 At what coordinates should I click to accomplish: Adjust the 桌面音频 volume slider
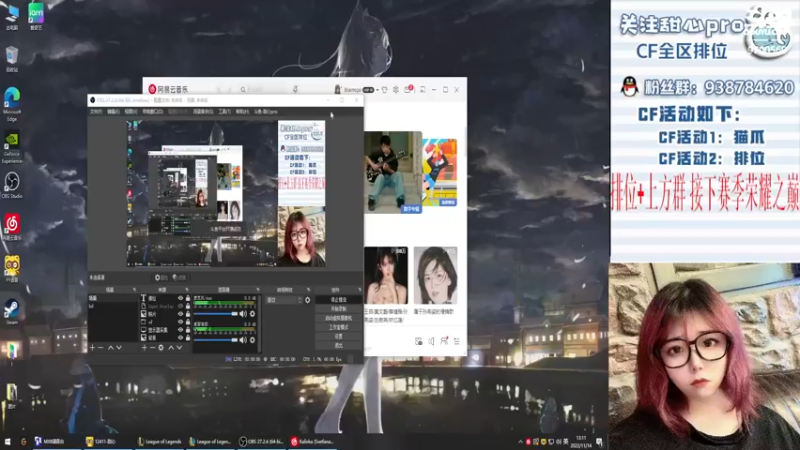tap(215, 340)
